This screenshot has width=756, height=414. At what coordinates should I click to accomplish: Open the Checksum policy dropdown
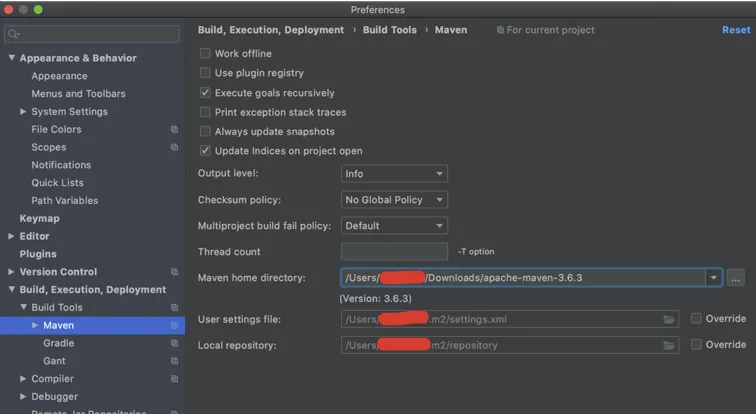tap(394, 200)
